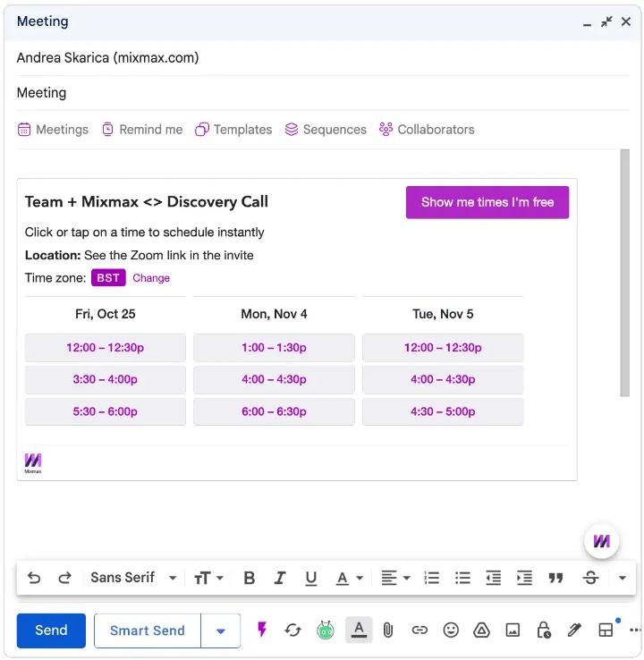Open the text alignment dropdown
This screenshot has height=660, width=644.
(395, 578)
